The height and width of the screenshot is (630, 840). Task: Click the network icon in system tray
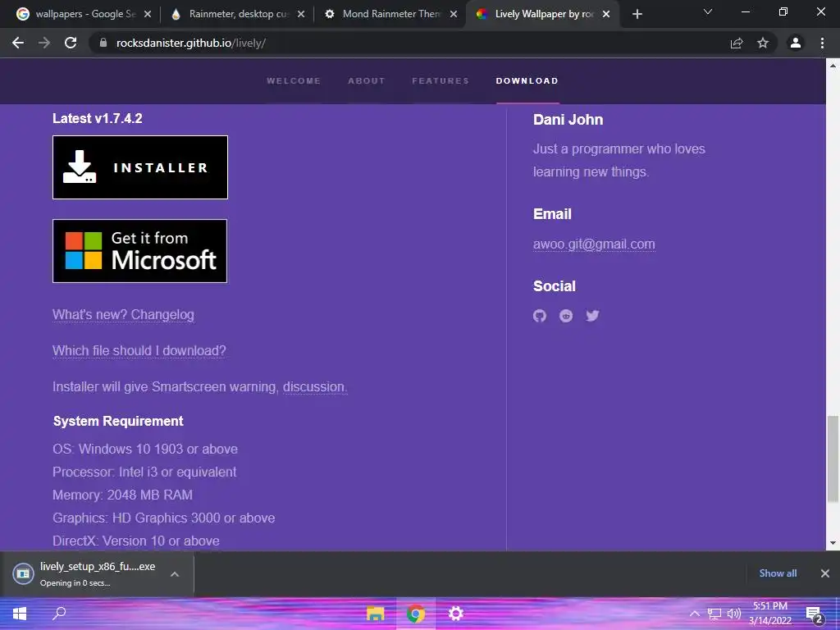click(714, 614)
